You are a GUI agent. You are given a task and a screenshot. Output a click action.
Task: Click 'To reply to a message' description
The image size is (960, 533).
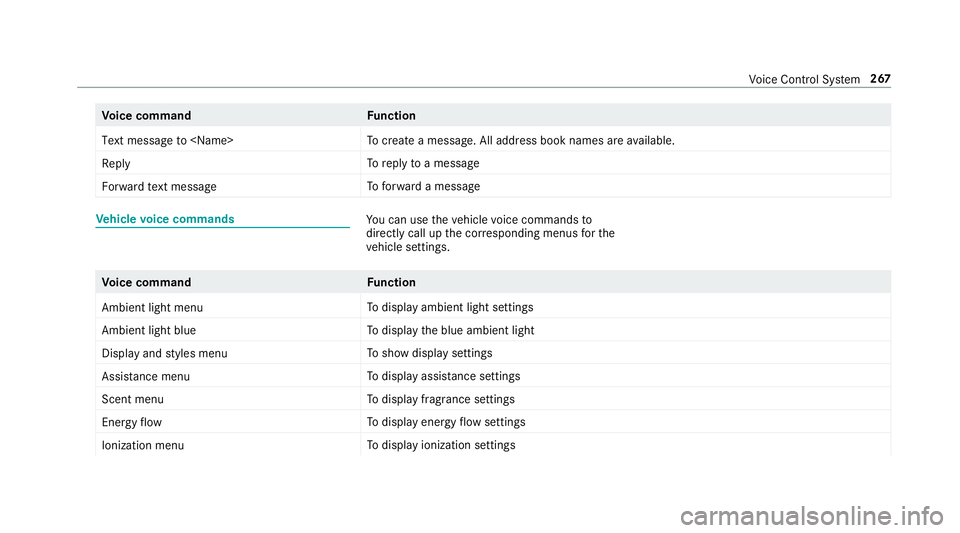coord(423,163)
